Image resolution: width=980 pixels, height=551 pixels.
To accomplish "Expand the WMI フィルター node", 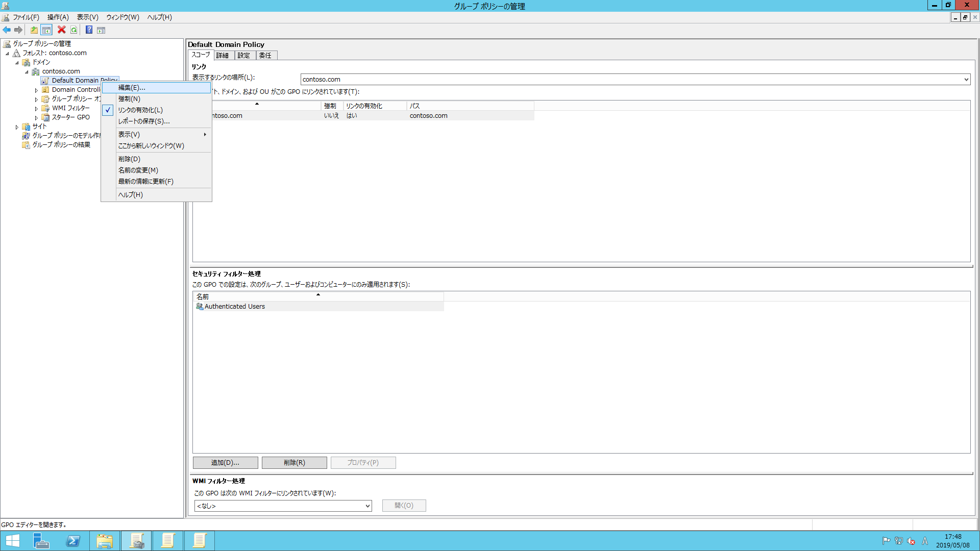I will coord(36,109).
